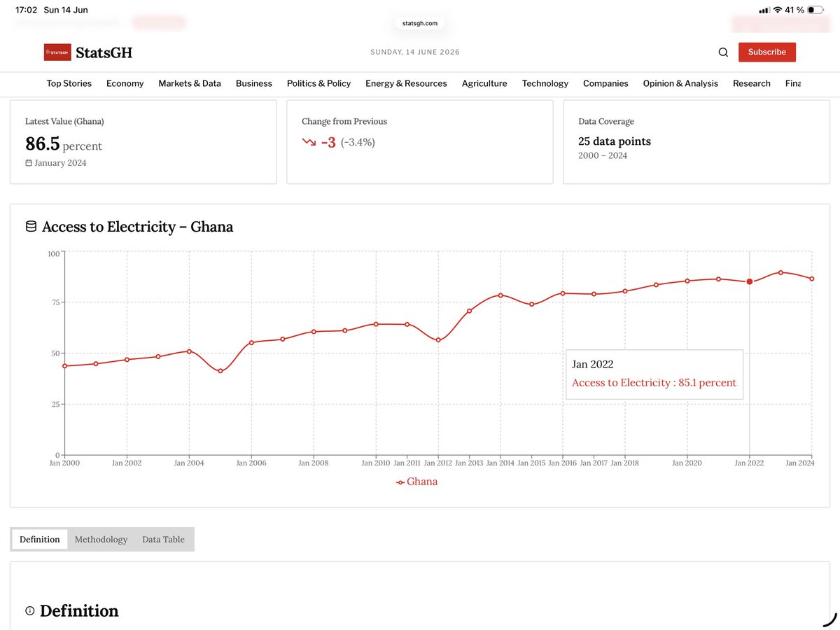The height and width of the screenshot is (630, 840).
Task: Open the Economy menu item
Action: point(125,83)
